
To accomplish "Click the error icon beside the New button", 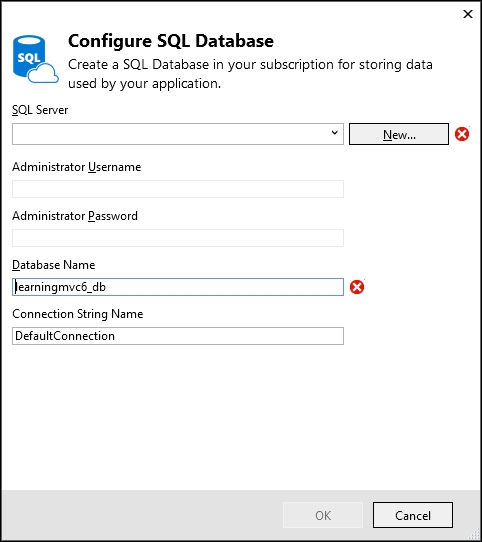I will click(462, 134).
